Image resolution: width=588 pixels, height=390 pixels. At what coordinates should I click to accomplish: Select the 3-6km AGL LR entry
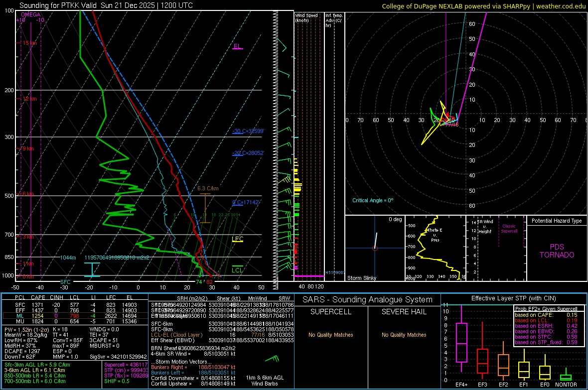click(35, 370)
